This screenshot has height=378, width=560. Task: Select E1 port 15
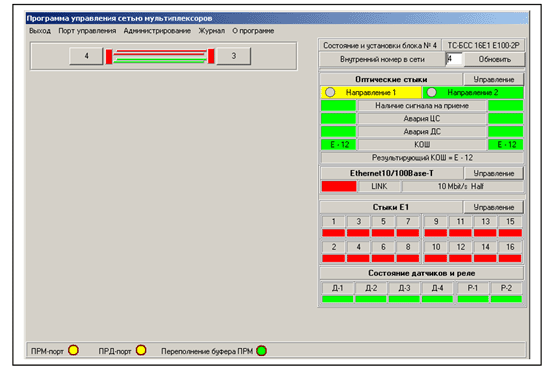510,222
